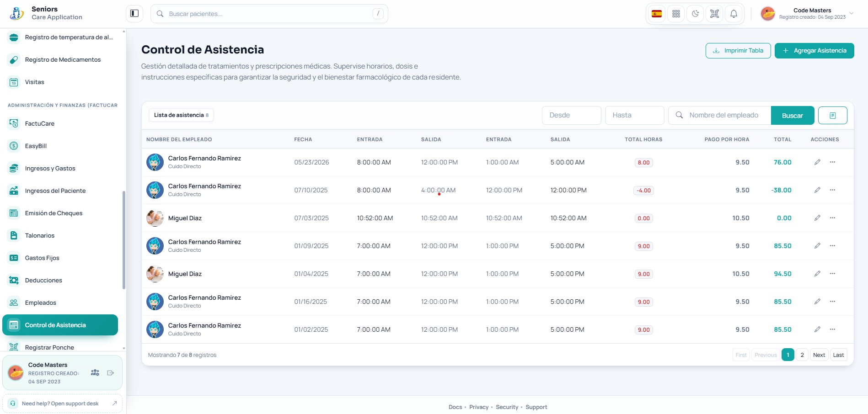Click the -4.00 total hours badge
868x414 pixels.
pyautogui.click(x=643, y=191)
